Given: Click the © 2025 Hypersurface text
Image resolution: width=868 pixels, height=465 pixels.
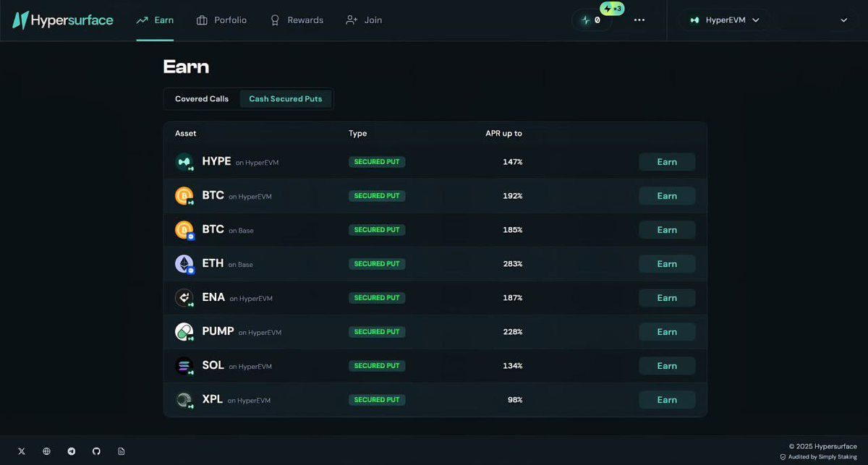Looking at the screenshot, I should click(x=823, y=446).
